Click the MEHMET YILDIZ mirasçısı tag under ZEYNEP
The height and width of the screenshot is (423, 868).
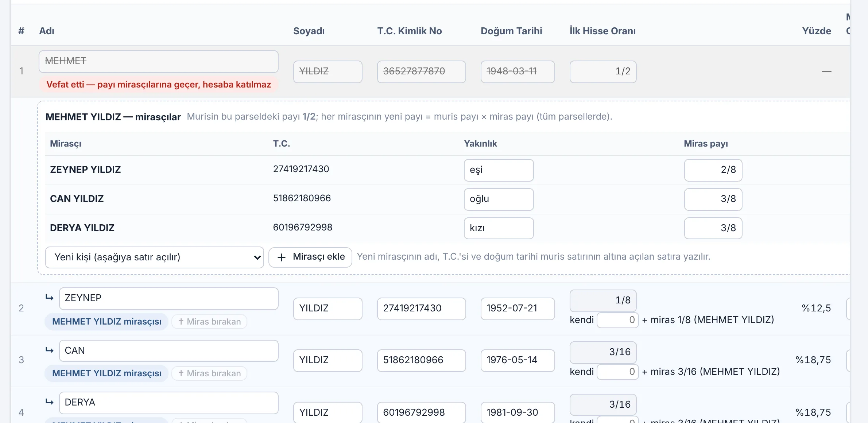[106, 322]
